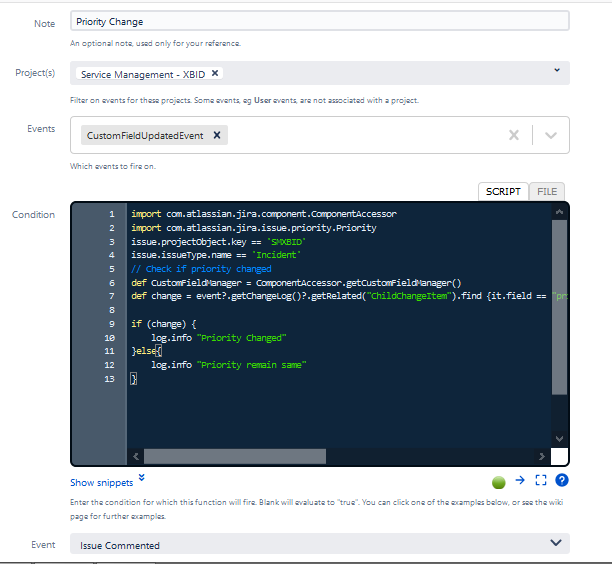The width and height of the screenshot is (612, 564).
Task: Expand the Events dropdown chevron
Action: [551, 135]
